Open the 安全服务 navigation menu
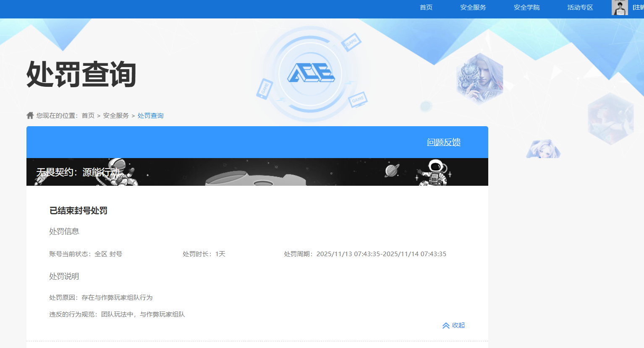 (473, 8)
